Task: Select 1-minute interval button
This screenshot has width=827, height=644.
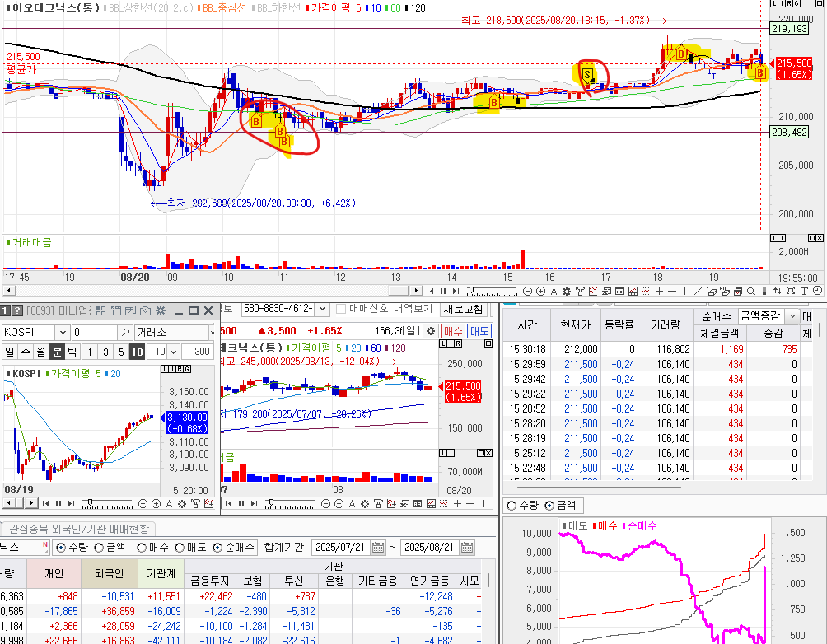Action: click(x=90, y=352)
